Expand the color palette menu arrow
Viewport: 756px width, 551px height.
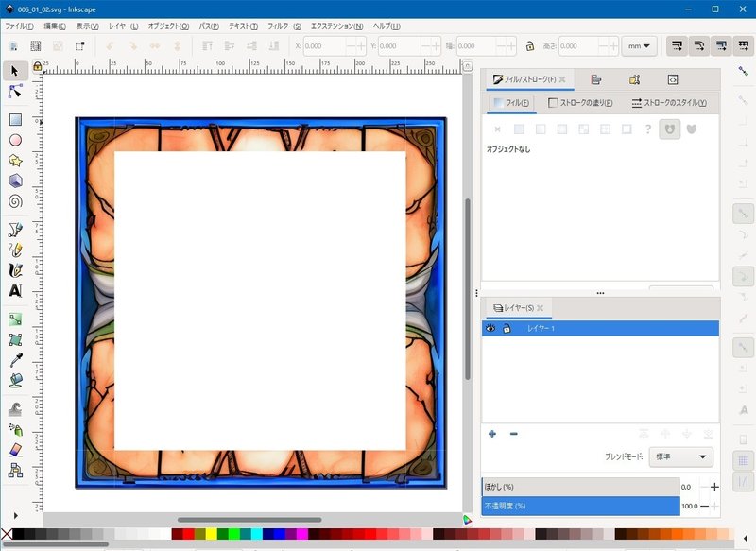tap(746, 538)
